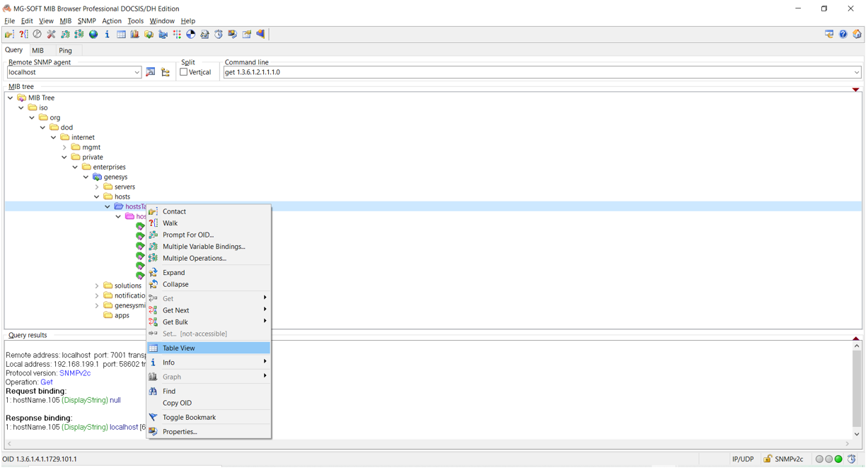Collapse the enterprises tree node
Image resolution: width=868 pixels, height=470 pixels.
[75, 168]
